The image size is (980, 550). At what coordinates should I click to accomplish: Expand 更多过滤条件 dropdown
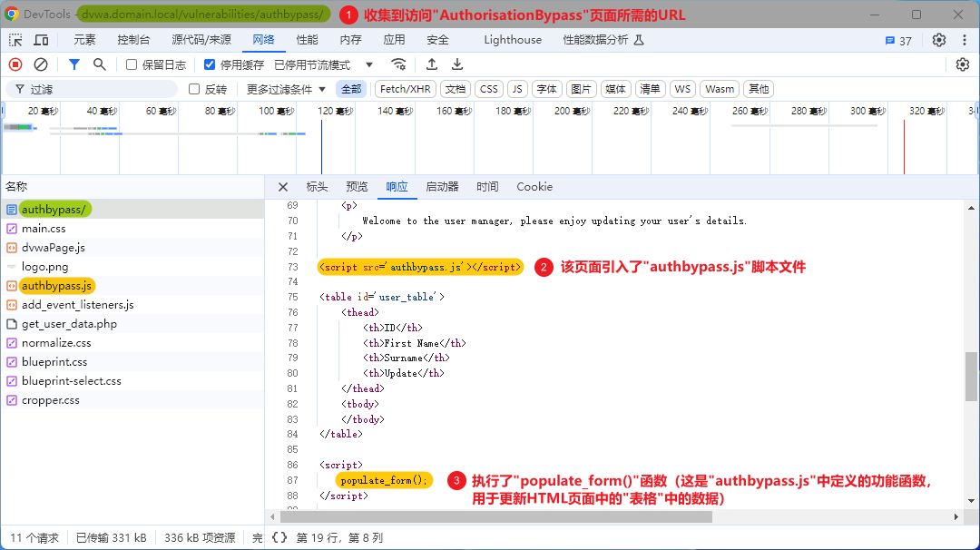[x=286, y=89]
